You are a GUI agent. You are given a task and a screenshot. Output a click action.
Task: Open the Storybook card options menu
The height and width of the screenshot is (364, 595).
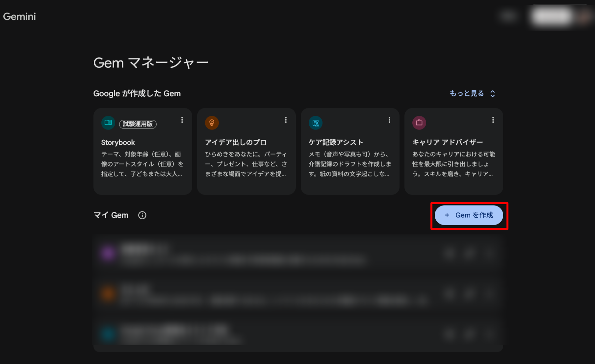(182, 120)
